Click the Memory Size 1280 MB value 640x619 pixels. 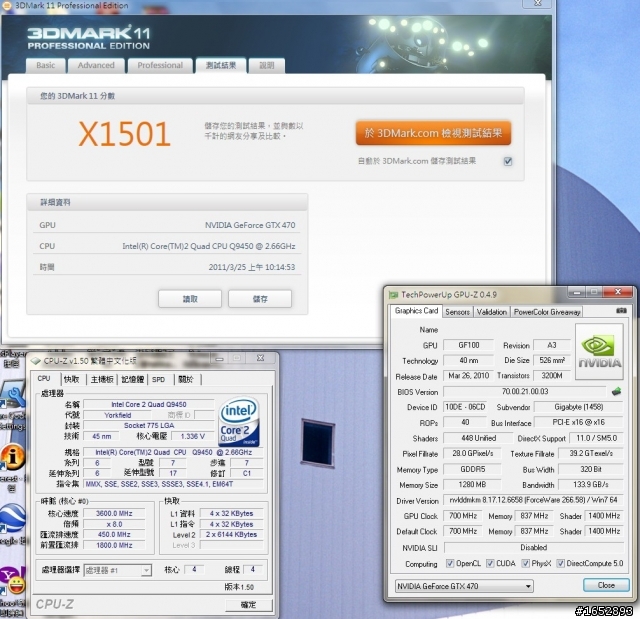click(472, 485)
